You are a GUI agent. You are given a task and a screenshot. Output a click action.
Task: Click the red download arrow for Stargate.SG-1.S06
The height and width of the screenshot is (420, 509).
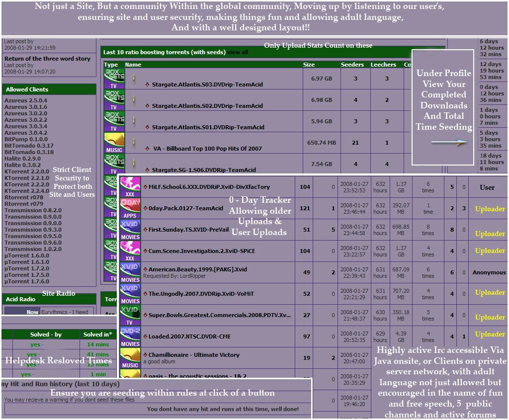[147, 170]
